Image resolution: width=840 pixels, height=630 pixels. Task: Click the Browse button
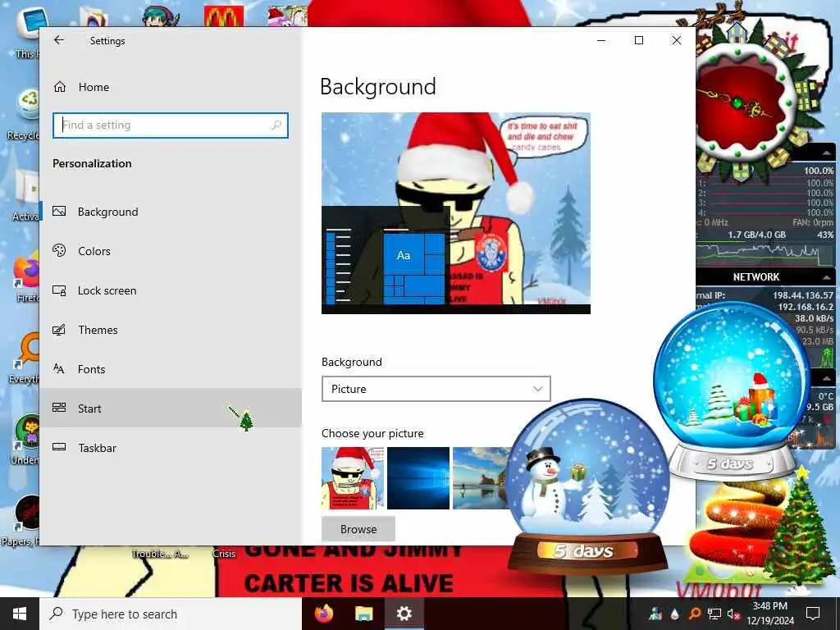click(358, 529)
